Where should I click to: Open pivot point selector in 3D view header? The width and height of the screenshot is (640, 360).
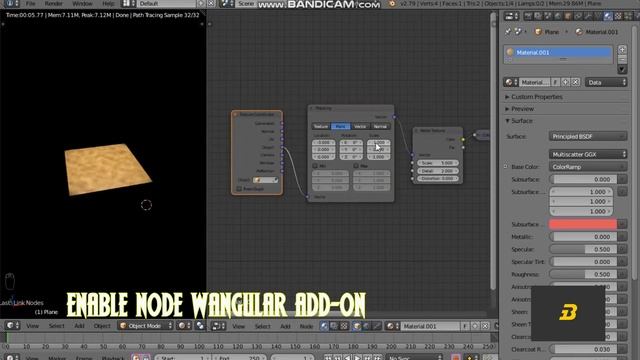[x=200, y=326]
